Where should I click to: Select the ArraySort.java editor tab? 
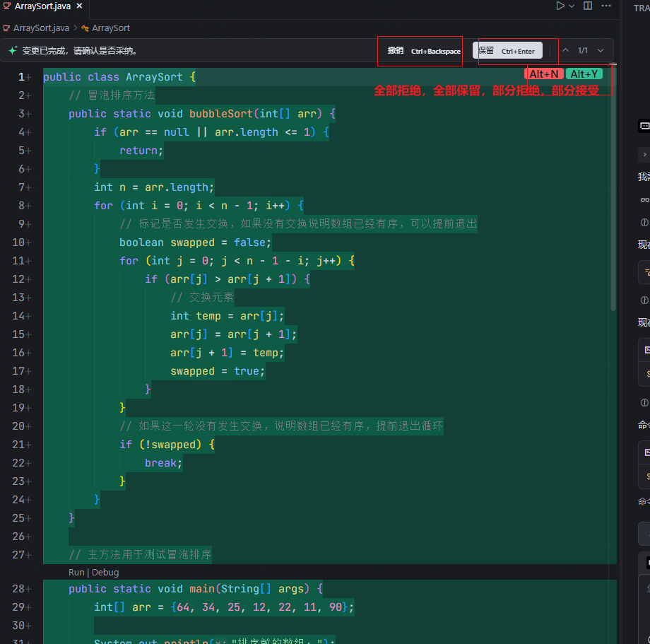42,6
